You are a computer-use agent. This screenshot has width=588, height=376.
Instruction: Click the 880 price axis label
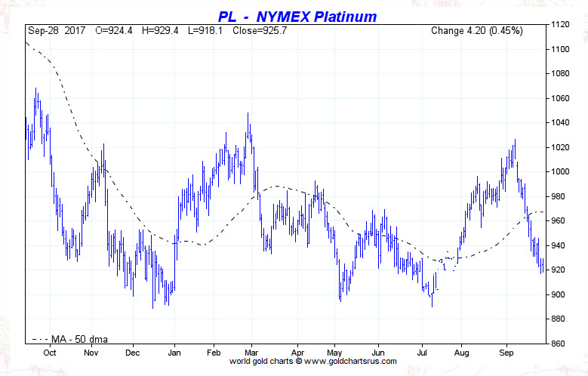558,319
